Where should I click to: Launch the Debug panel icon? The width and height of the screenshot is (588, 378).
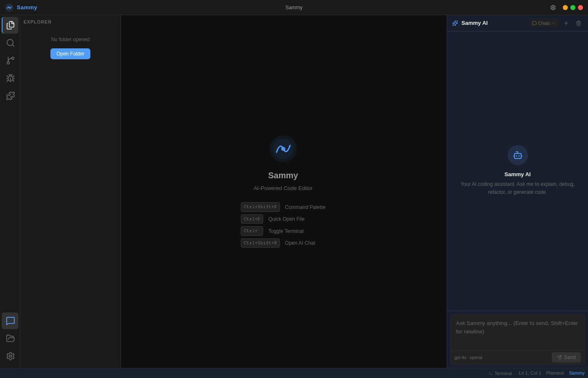pyautogui.click(x=11, y=78)
